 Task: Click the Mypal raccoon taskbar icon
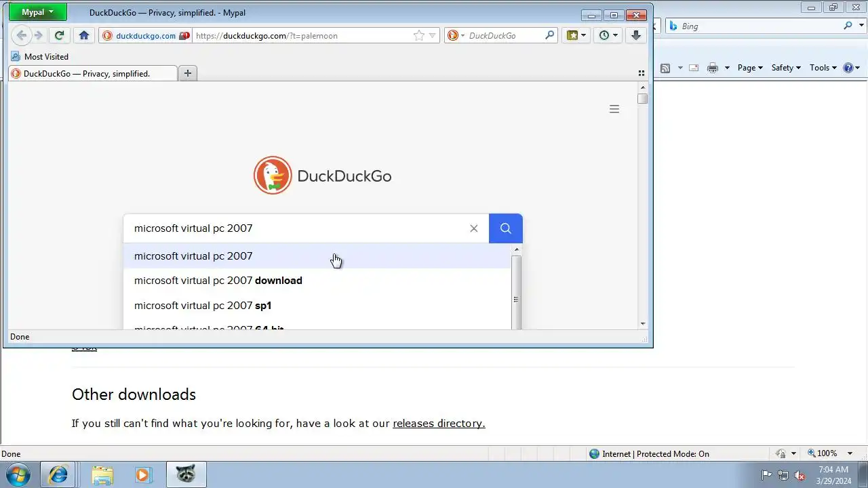(x=186, y=474)
